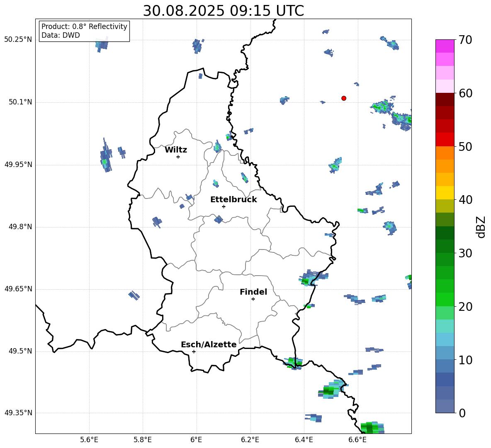The width and height of the screenshot is (491, 448).
Task: Click the cross marker below Wiltz
Action: [178, 157]
